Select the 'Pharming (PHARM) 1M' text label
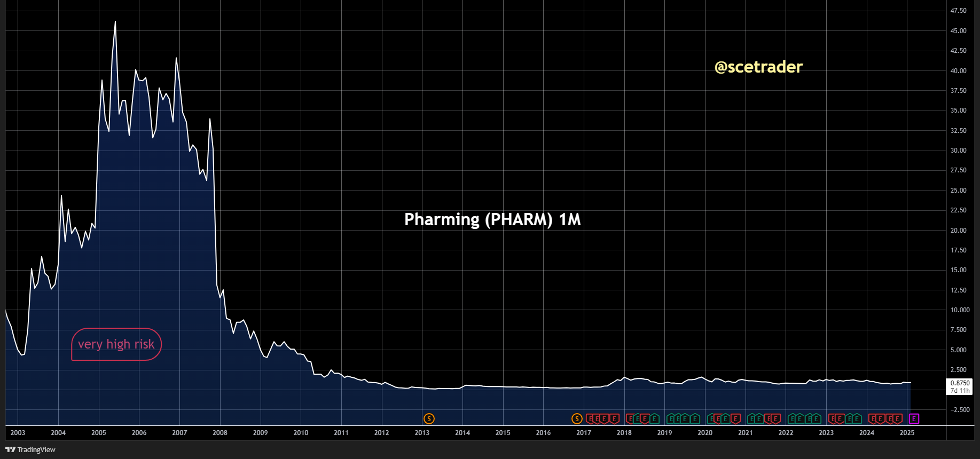This screenshot has width=980, height=459. coord(492,219)
